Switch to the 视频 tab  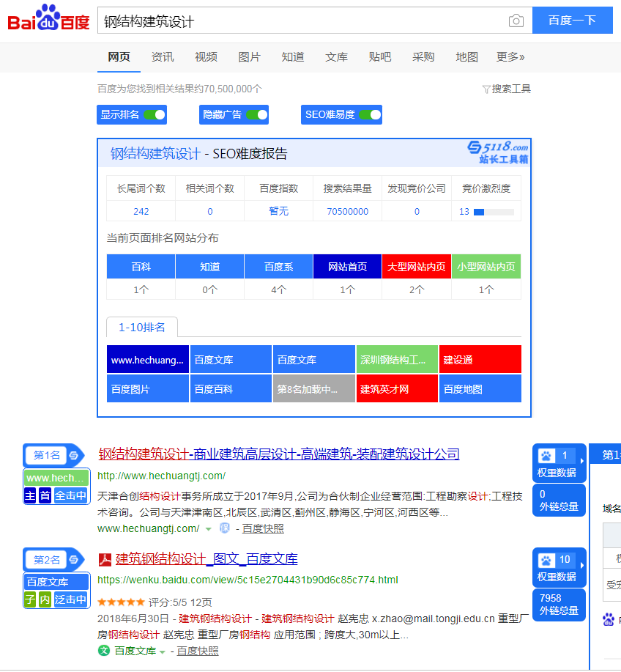(206, 57)
